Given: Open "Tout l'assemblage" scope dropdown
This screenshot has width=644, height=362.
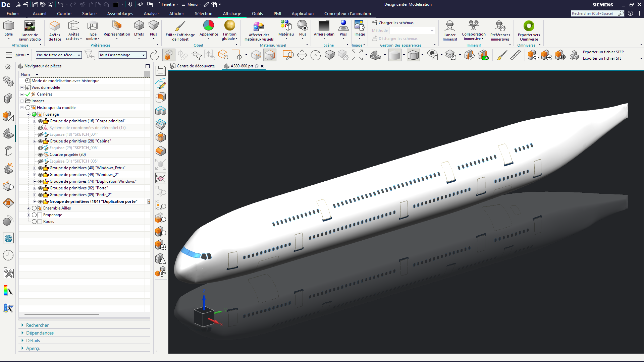Looking at the screenshot, I should coord(122,55).
